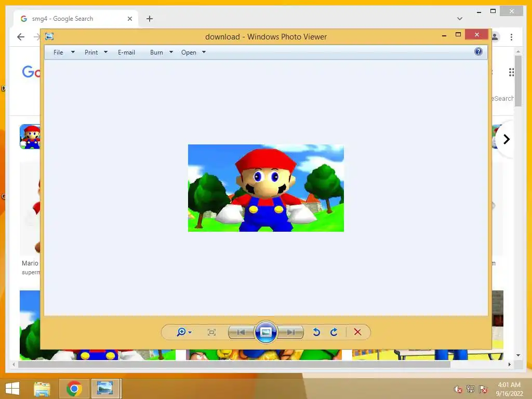This screenshot has height=399, width=532.
Task: Minimize the Photo Viewer window
Action: [x=444, y=35]
